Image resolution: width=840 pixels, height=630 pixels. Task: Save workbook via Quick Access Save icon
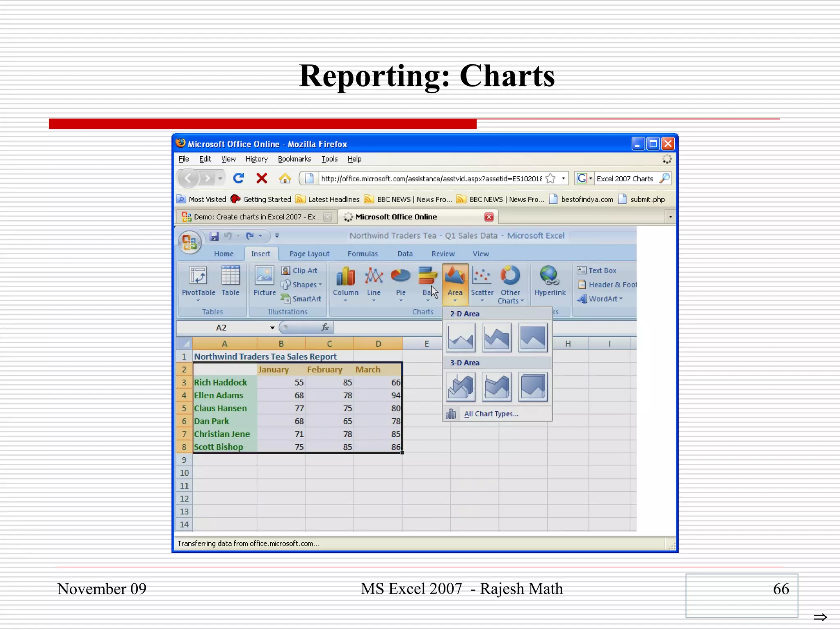pos(214,236)
